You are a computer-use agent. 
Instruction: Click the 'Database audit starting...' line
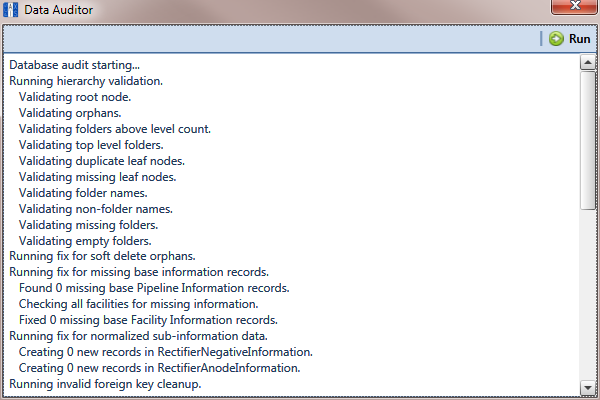click(x=75, y=65)
